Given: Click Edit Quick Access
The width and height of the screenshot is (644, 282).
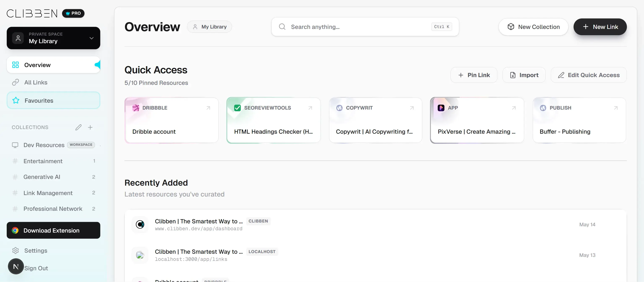Looking at the screenshot, I should click(x=589, y=75).
